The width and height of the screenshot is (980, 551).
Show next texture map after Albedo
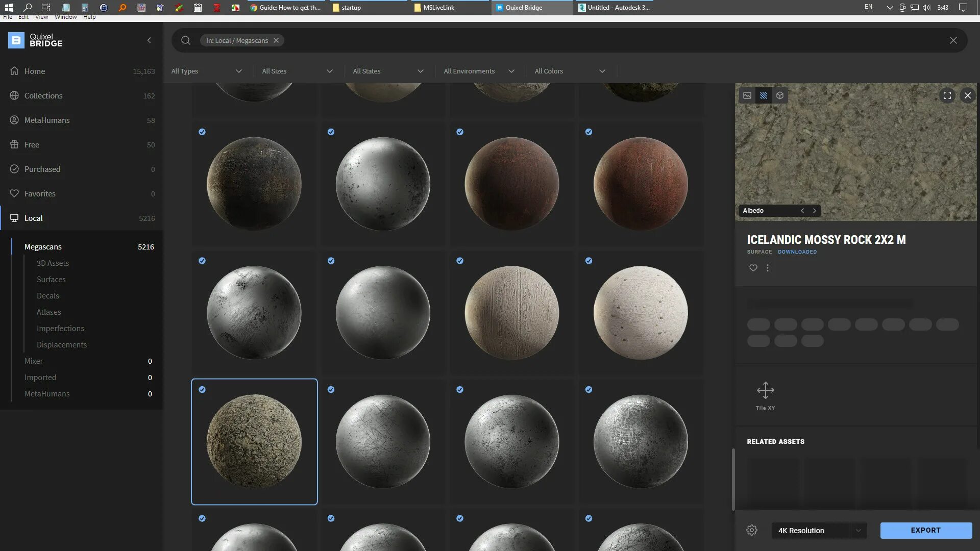pyautogui.click(x=814, y=211)
